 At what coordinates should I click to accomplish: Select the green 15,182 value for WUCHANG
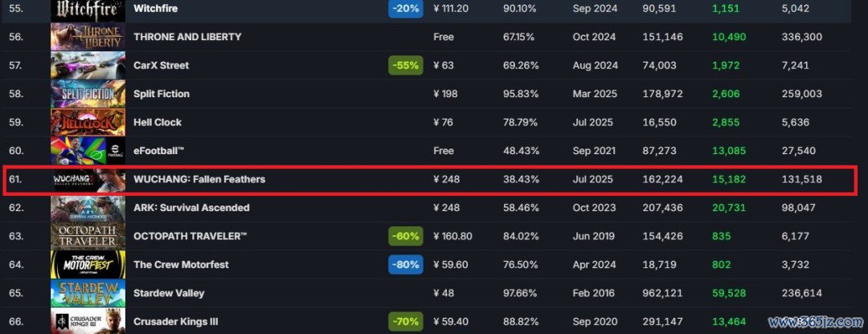[x=729, y=179]
